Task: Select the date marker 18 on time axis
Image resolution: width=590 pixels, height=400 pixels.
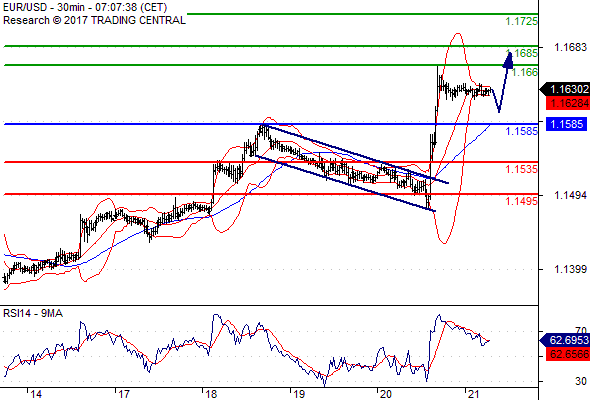Action: tap(211, 394)
